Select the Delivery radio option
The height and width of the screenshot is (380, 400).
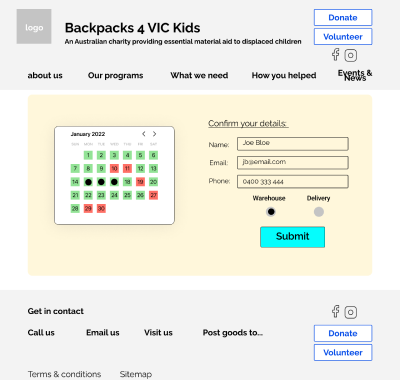click(x=319, y=212)
